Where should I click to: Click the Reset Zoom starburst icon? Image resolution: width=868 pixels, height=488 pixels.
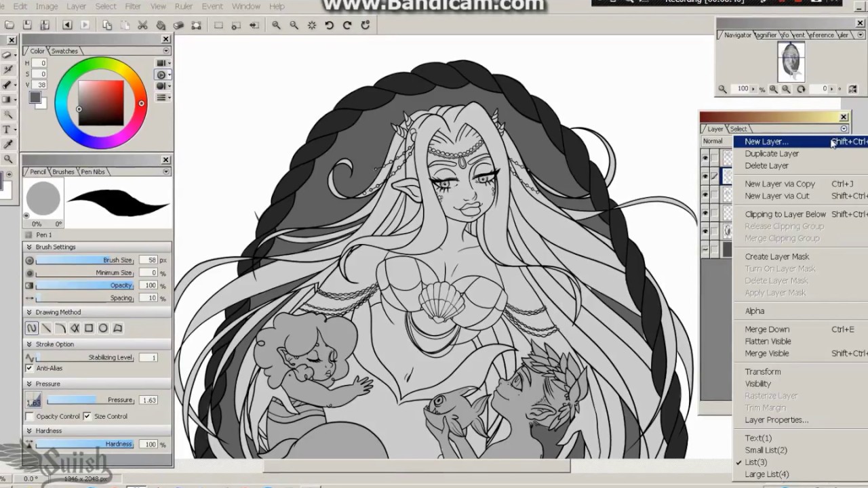point(312,25)
